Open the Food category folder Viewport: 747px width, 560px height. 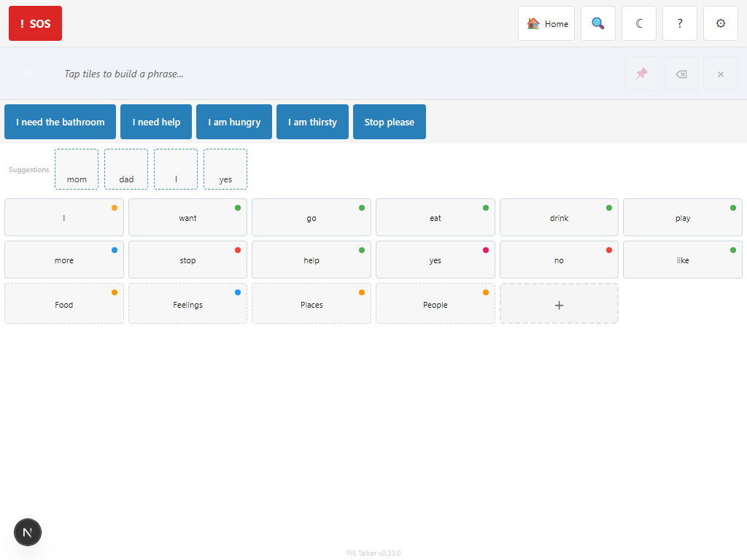click(x=64, y=303)
